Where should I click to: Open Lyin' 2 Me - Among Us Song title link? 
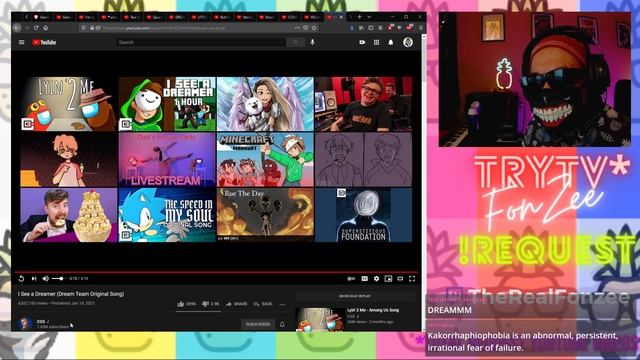373,310
